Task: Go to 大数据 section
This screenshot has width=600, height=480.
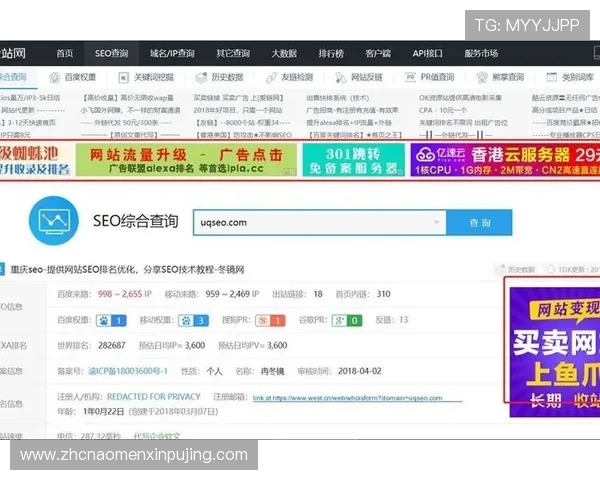Action: (x=284, y=53)
